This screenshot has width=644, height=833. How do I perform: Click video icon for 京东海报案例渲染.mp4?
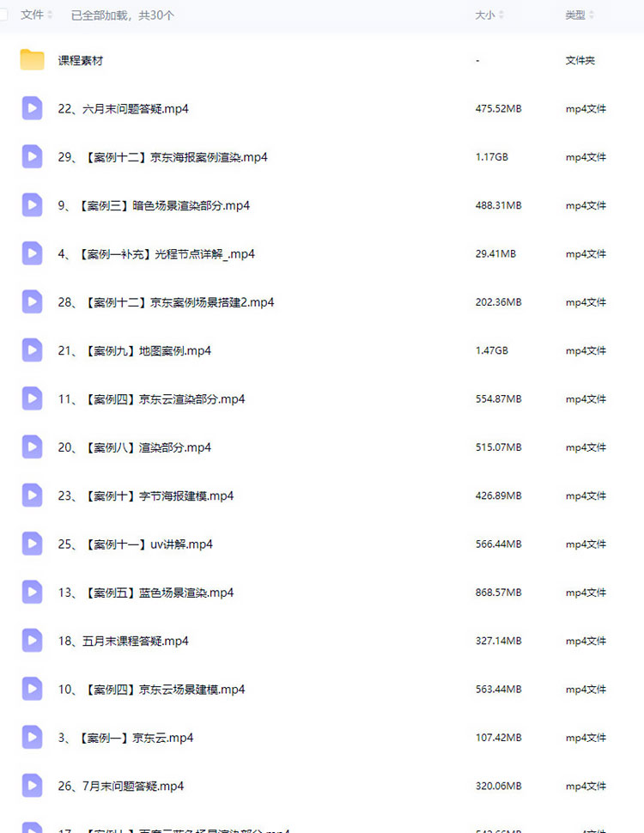tap(32, 156)
